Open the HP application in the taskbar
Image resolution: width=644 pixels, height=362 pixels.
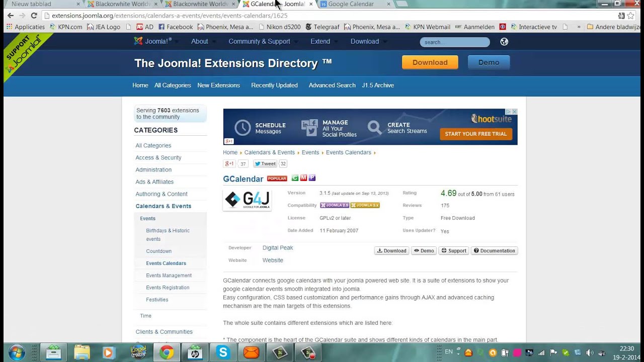[195, 352]
